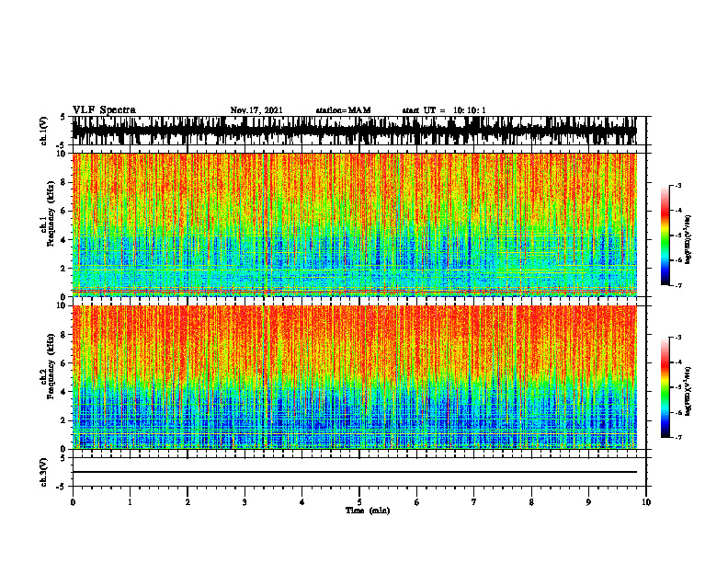Click time axis tick label "8"
Viewport: 728px width, 563px height.
(x=531, y=502)
